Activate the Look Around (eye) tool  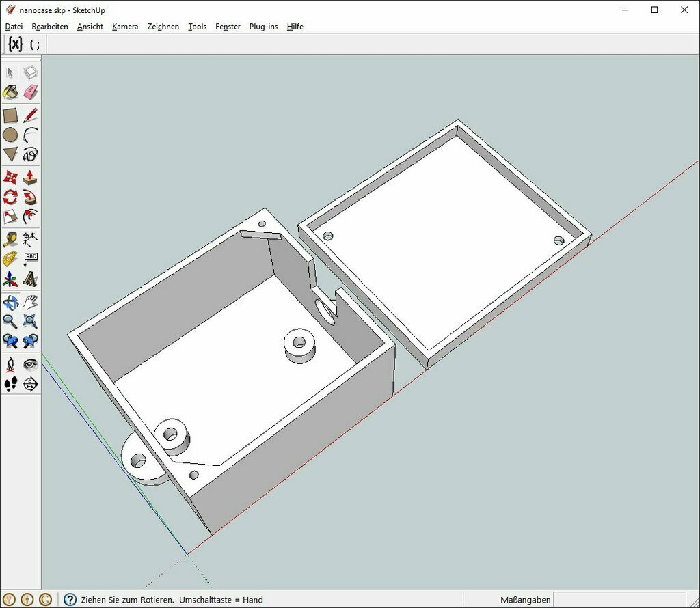click(30, 364)
